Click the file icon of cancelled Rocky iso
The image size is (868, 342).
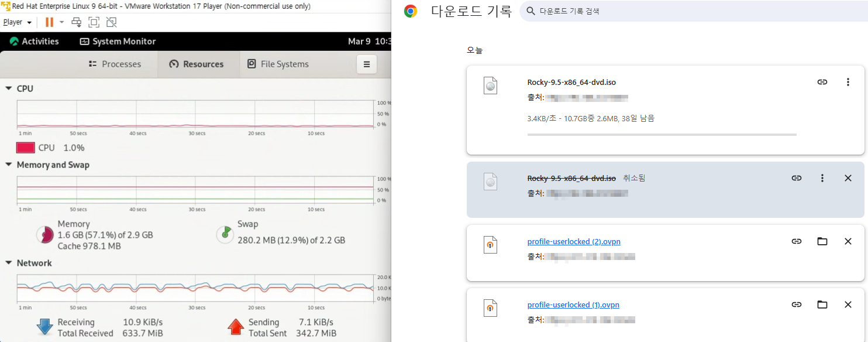coord(491,182)
